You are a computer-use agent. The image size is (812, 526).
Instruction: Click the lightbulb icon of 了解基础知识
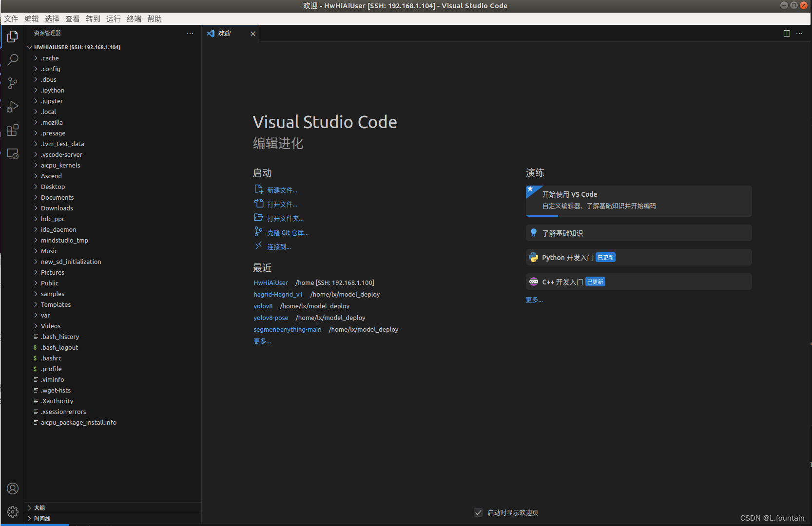click(x=534, y=233)
